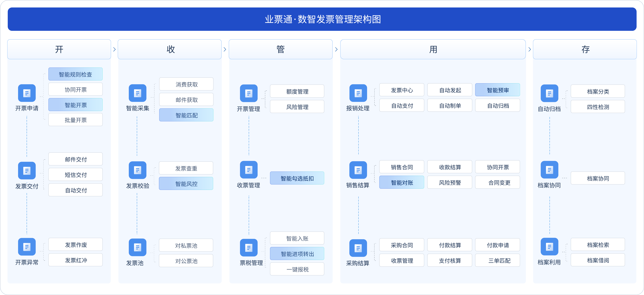This screenshot has width=644, height=295.
Task: Select the highlighted 智能预审 box
Action: pyautogui.click(x=498, y=90)
